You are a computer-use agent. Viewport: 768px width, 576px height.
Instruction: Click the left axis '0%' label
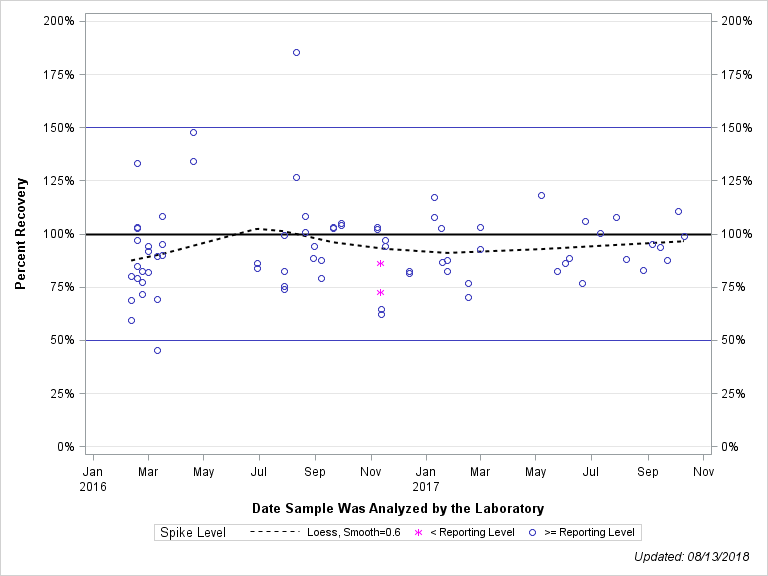[x=66, y=447]
